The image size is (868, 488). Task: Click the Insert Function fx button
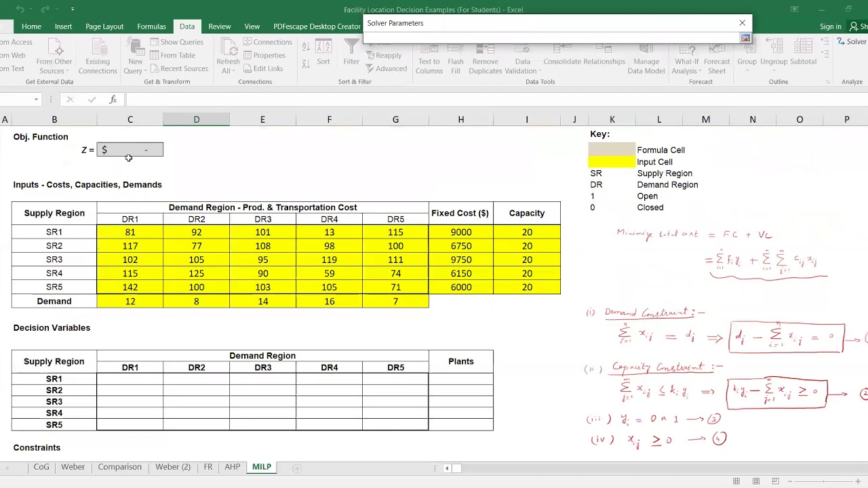tap(113, 100)
